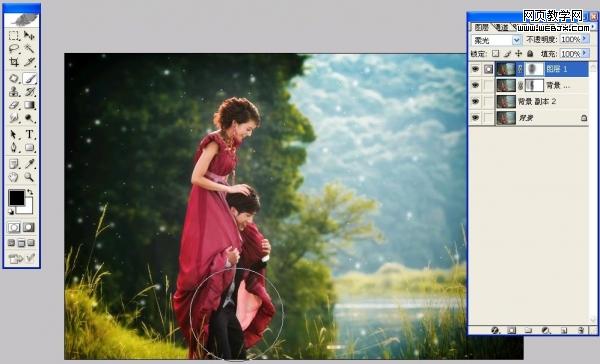Select the Type tool
This screenshot has height=364, width=600.
(29, 134)
